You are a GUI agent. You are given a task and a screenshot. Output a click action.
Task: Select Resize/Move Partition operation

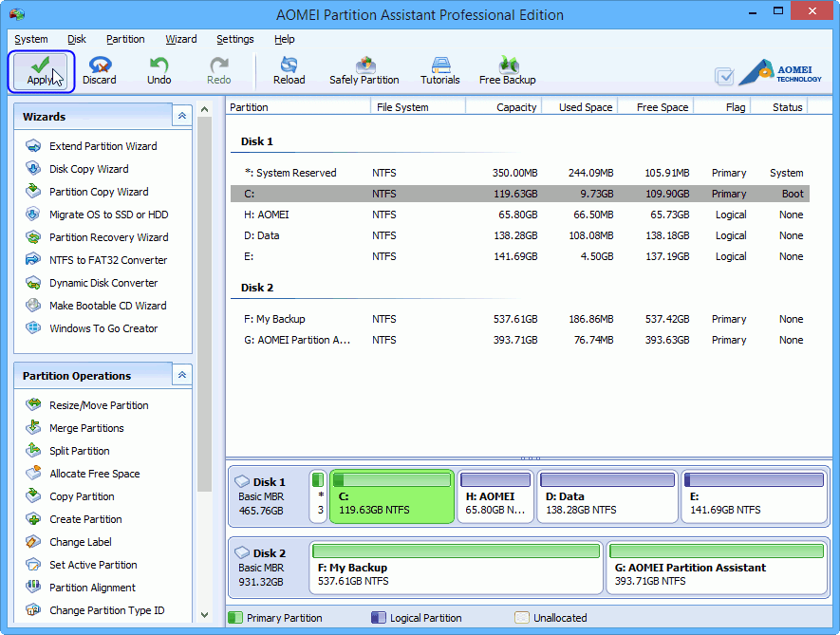click(x=99, y=405)
